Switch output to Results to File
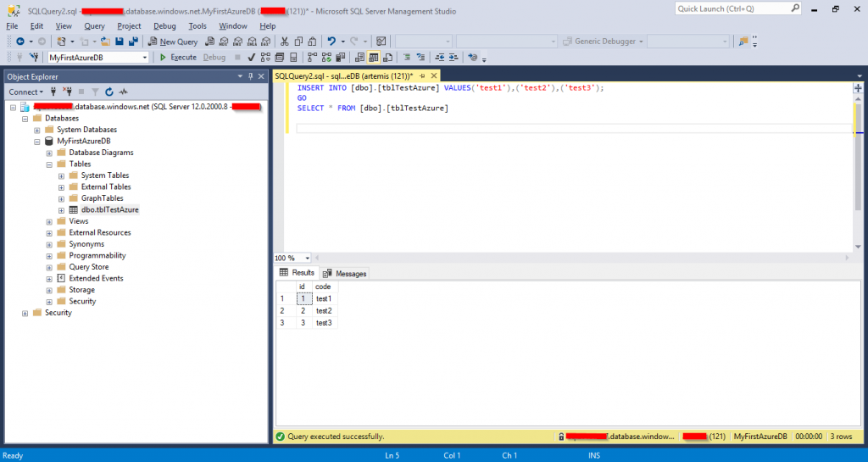Screen dimensions: 868x462 pyautogui.click(x=387, y=57)
